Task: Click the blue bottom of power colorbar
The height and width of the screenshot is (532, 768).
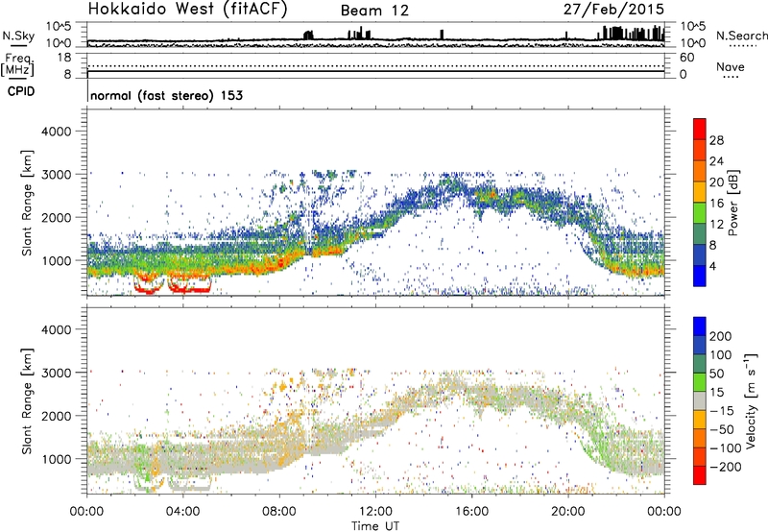Action: [700, 276]
